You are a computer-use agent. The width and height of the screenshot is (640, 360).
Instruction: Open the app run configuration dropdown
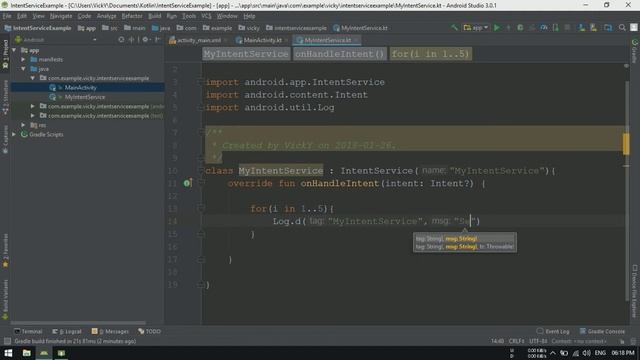(x=476, y=27)
